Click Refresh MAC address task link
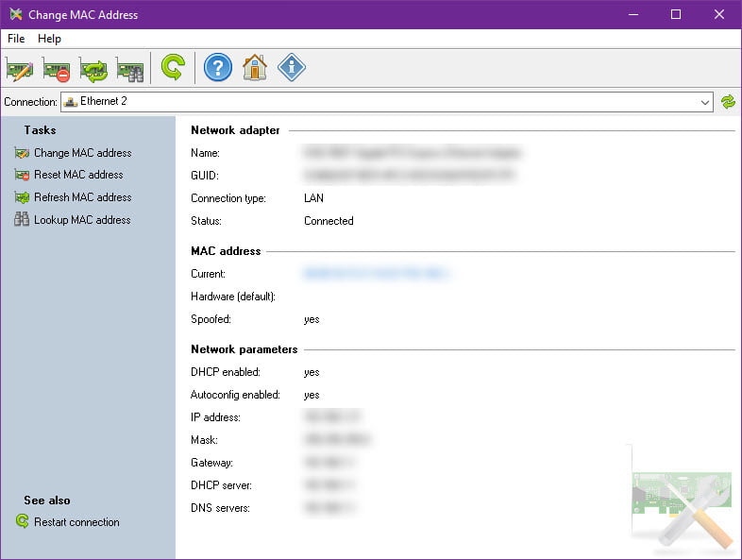 pos(83,197)
